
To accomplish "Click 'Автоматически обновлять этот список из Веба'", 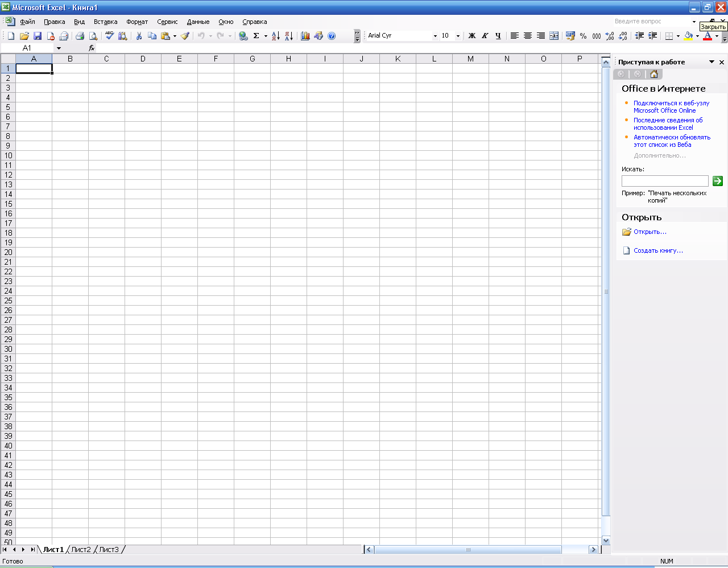I will pos(672,141).
